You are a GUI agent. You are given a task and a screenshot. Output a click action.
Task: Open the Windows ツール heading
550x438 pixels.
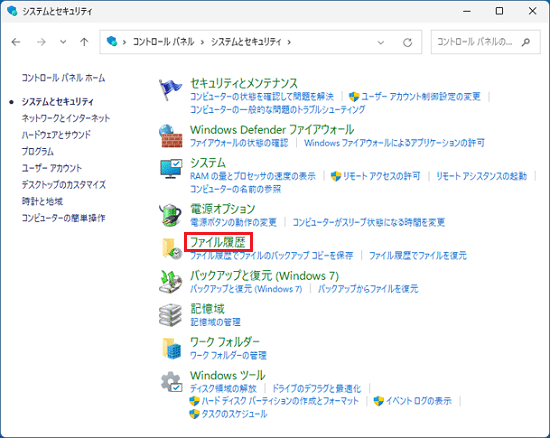tap(228, 376)
